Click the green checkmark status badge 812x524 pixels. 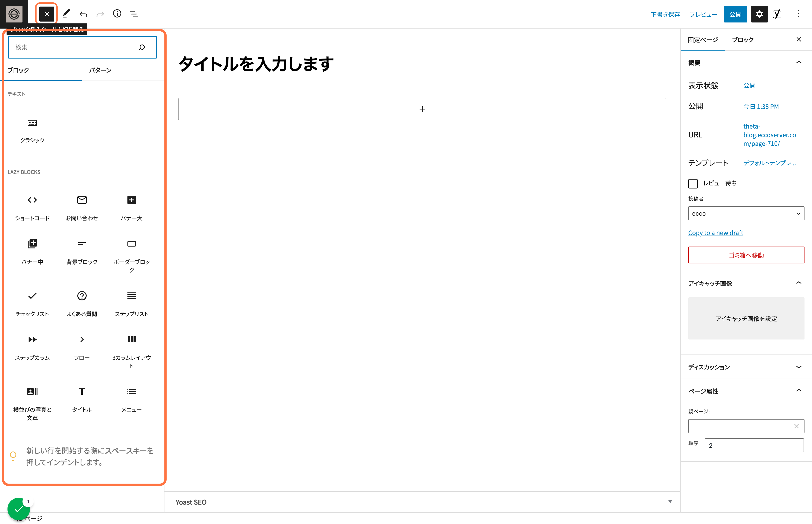tap(19, 509)
